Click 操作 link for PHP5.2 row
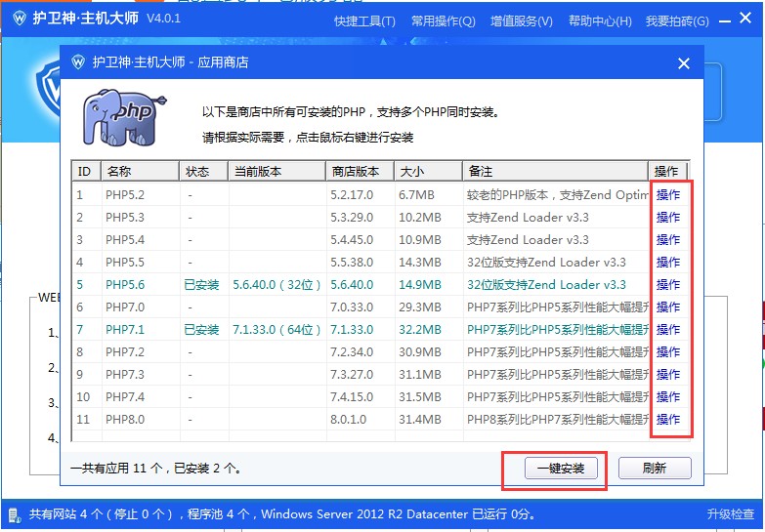The height and width of the screenshot is (532, 765). coord(668,195)
